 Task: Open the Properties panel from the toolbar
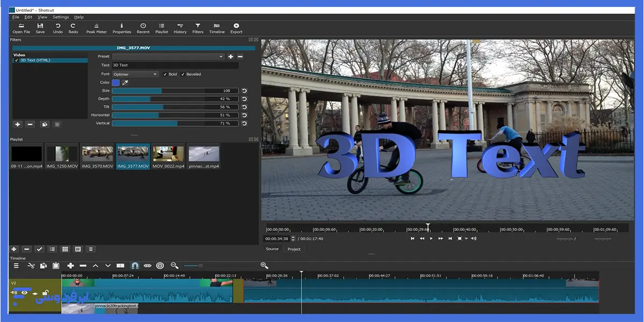(x=122, y=28)
